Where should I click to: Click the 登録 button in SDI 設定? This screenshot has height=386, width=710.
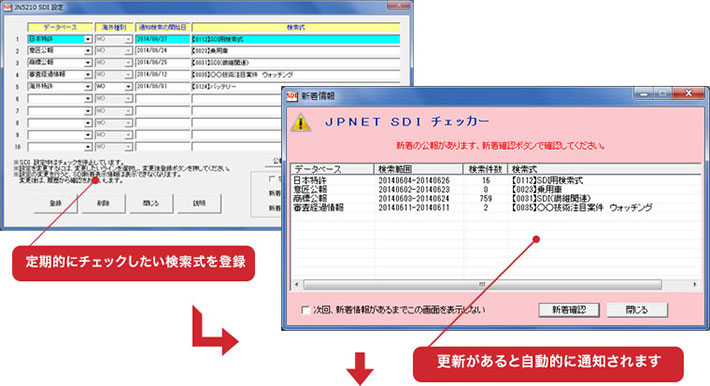click(56, 203)
